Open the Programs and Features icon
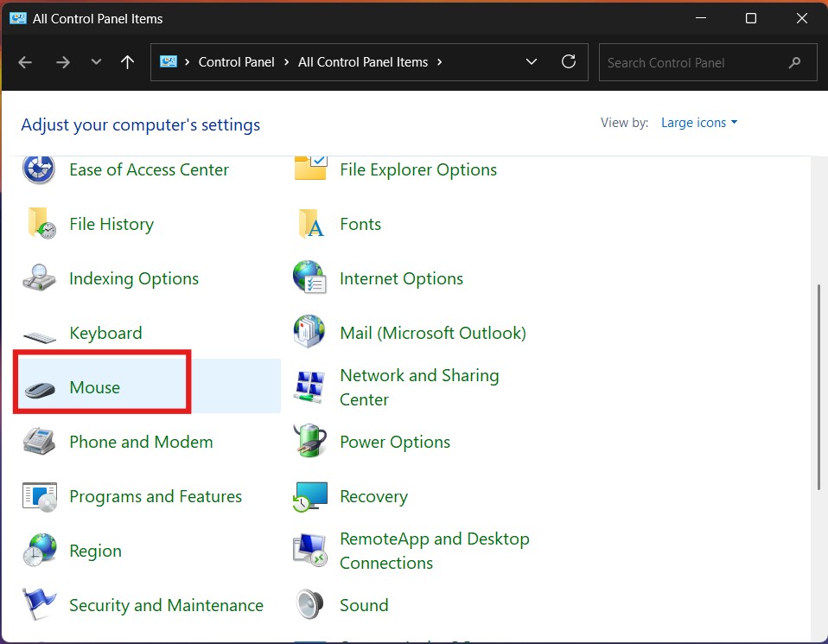The width and height of the screenshot is (828, 644). point(40,496)
